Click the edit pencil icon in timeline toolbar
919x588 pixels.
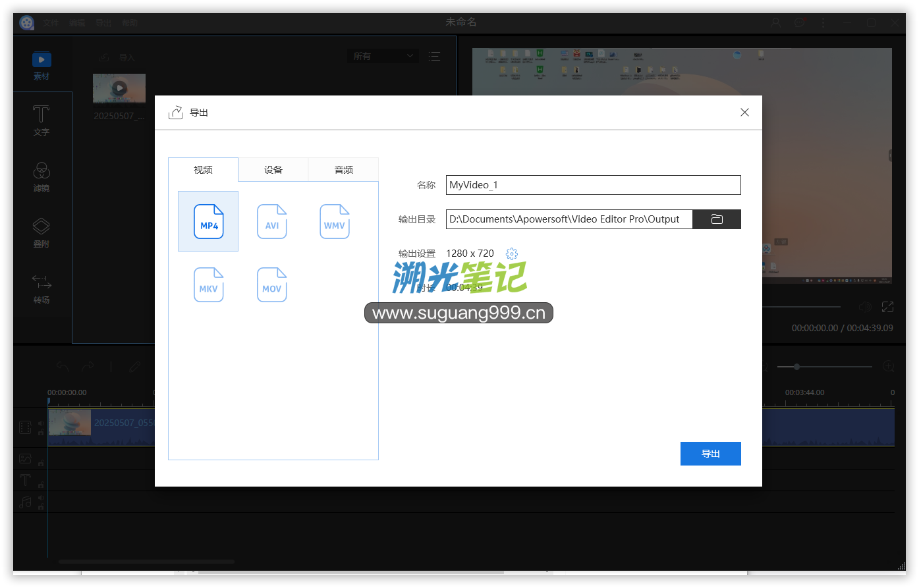[135, 367]
